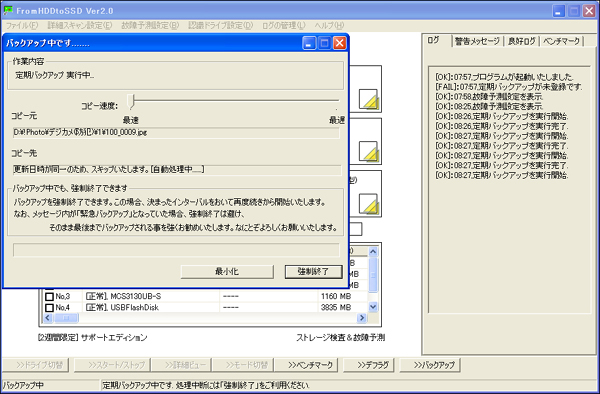Screen dimensions: 600x394
Task: Switch to the 警告メッセージ tab
Action: pyautogui.click(x=477, y=41)
